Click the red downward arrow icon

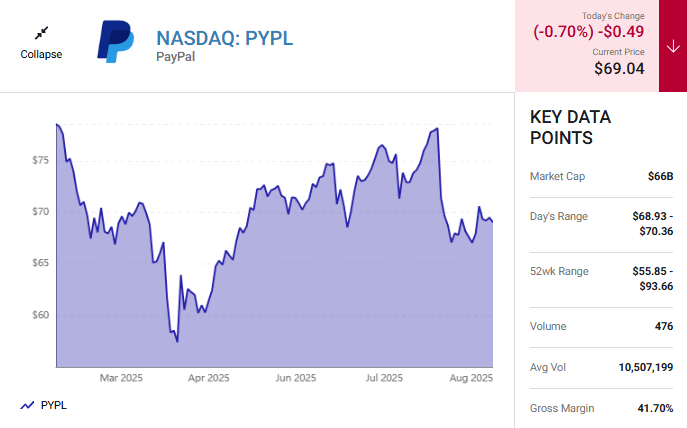[x=672, y=46]
